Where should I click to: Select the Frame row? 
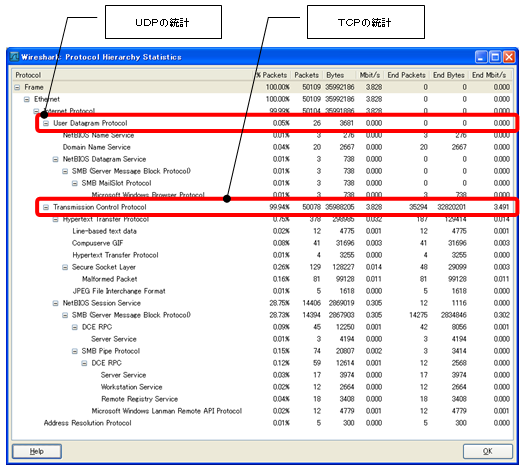tap(262, 87)
